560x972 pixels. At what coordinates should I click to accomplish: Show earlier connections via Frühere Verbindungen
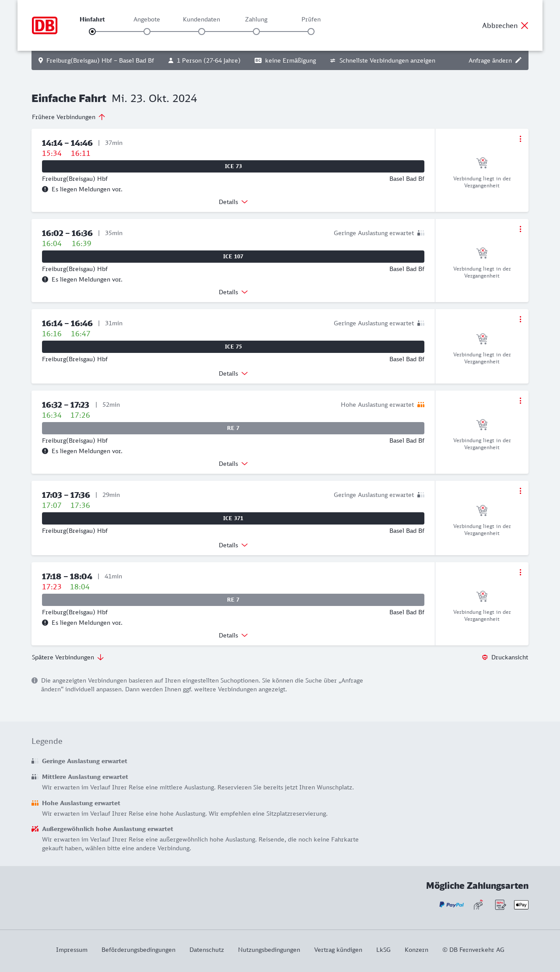(x=69, y=117)
